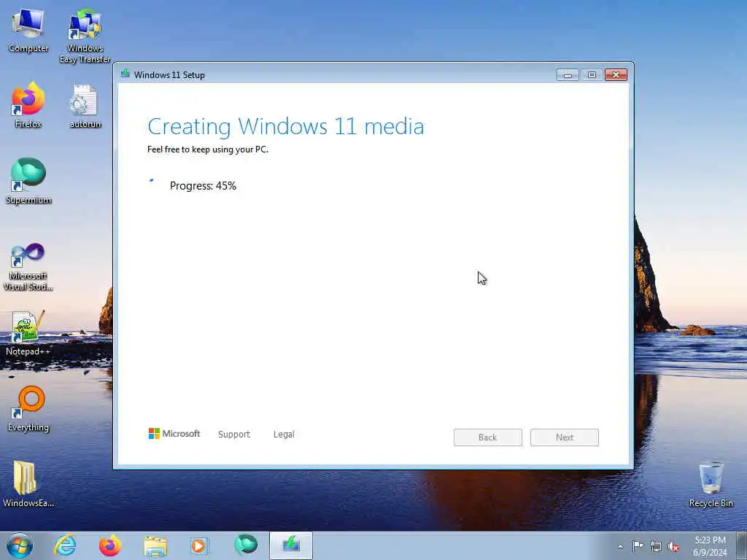
Task: Open the clock showing 5:23 PM
Action: click(710, 546)
